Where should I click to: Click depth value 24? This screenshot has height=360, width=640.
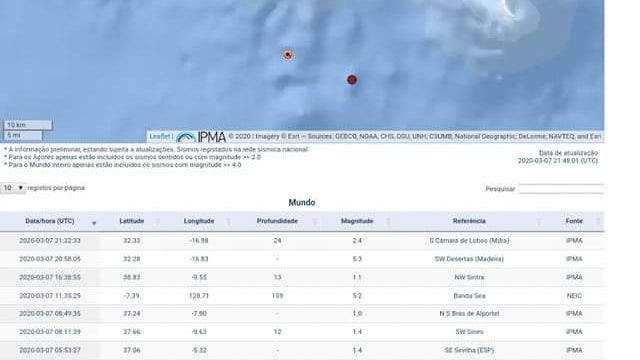pyautogui.click(x=277, y=241)
